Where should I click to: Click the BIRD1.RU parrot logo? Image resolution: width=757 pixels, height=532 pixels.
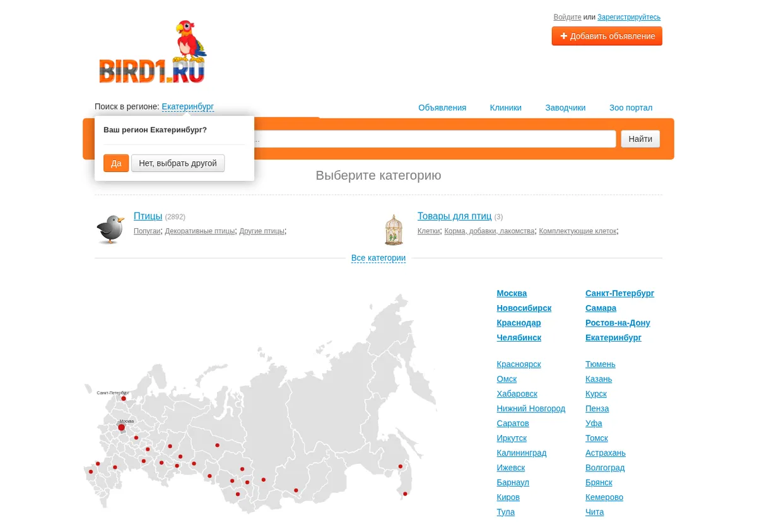(153, 52)
